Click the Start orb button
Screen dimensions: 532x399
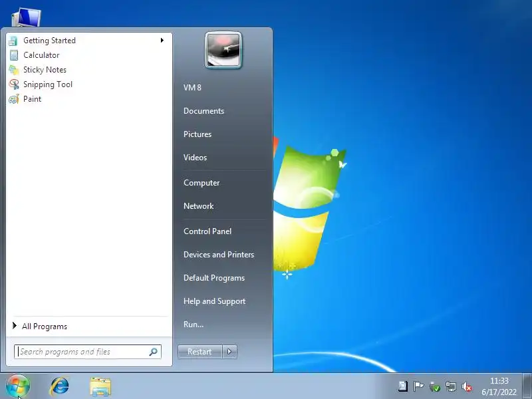18,386
